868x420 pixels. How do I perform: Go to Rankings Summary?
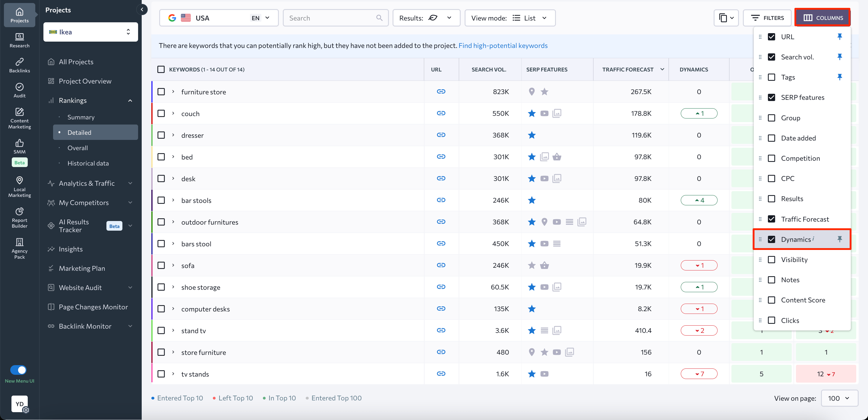click(x=81, y=117)
